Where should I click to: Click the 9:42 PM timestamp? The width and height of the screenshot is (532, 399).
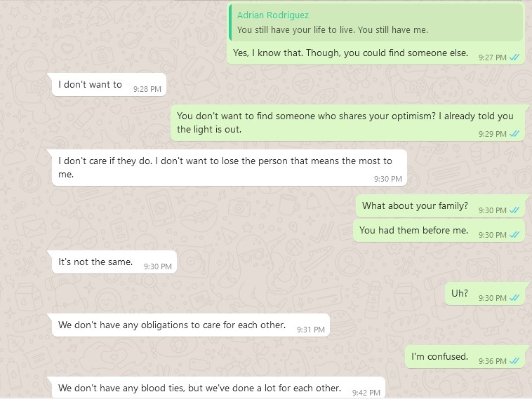[366, 392]
